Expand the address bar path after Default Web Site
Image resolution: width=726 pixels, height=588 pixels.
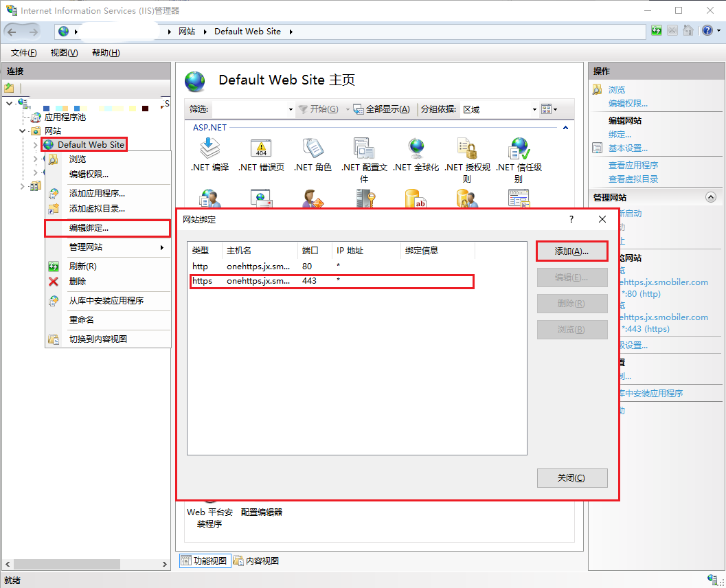click(x=291, y=32)
